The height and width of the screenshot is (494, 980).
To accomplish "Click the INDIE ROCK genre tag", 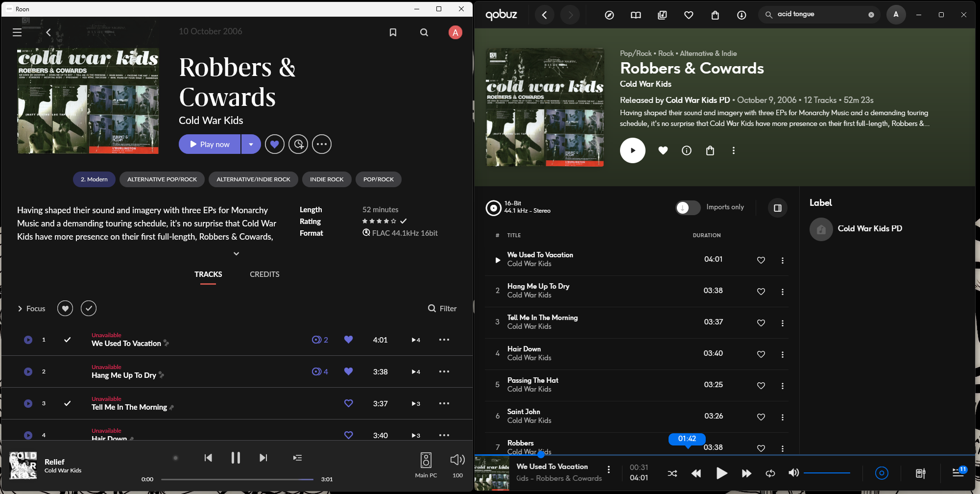I will click(x=327, y=179).
